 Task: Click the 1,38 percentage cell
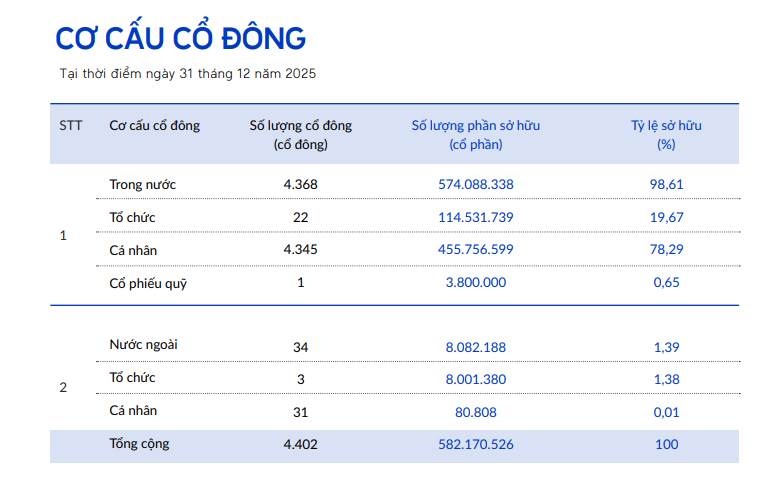pos(666,379)
